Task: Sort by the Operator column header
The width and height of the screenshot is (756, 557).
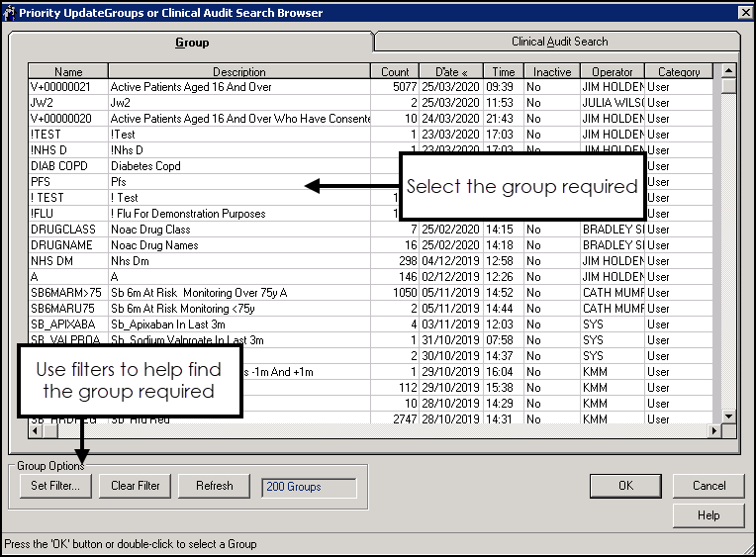Action: pos(612,72)
